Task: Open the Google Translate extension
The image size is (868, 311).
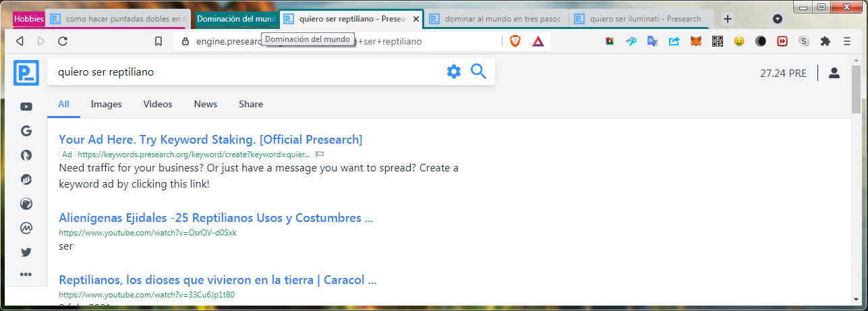Action: pyautogui.click(x=652, y=41)
